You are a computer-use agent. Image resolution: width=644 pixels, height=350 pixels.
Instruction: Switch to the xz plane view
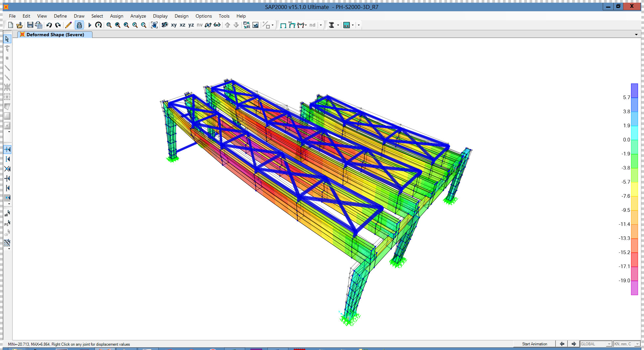tap(182, 25)
